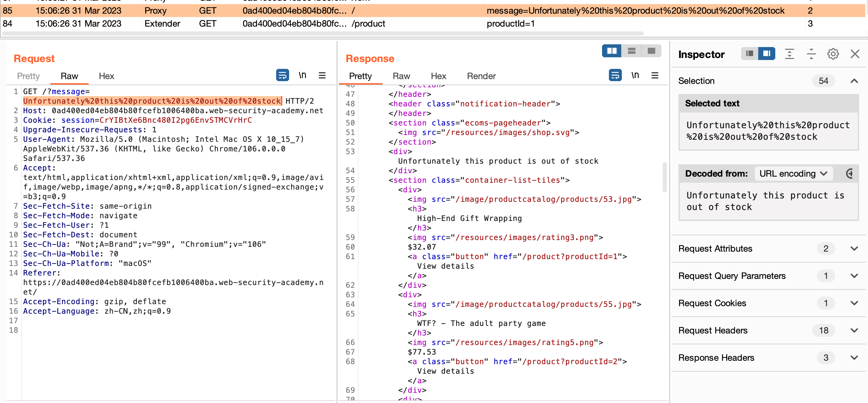
Task: Toggle word wrap icon in Request panel
Action: [282, 75]
